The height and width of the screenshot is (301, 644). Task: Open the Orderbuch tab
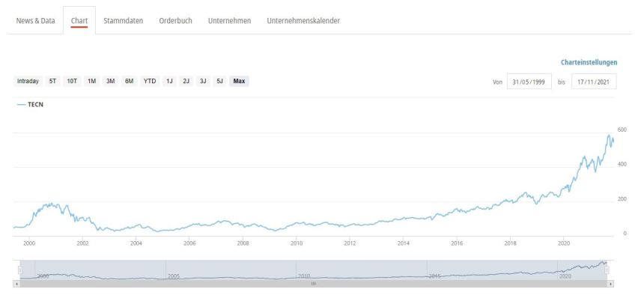(x=175, y=20)
